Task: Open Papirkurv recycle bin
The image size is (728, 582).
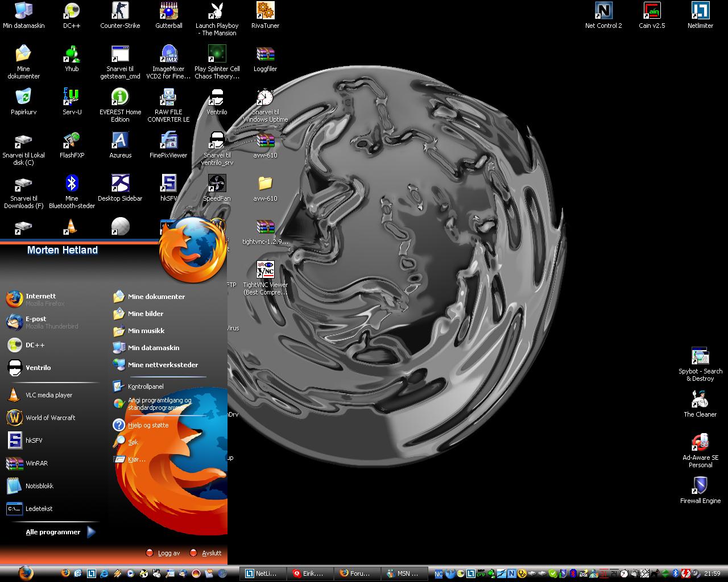Action: pyautogui.click(x=23, y=102)
